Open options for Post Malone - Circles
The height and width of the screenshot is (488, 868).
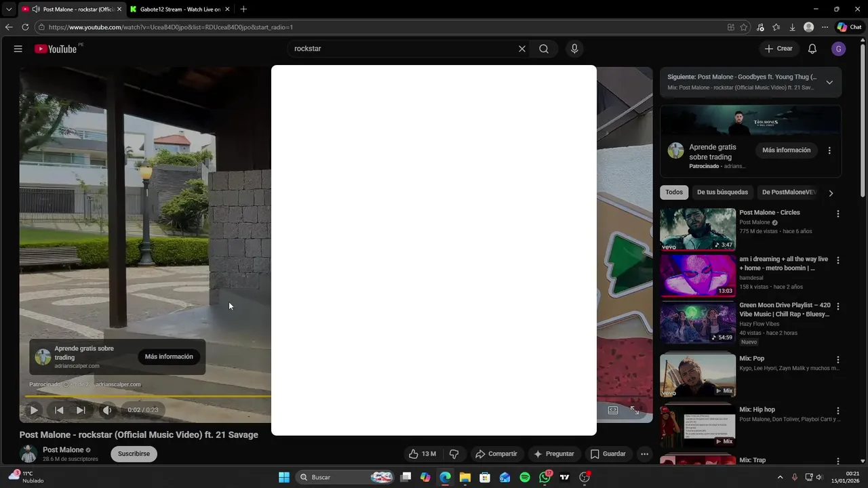(x=838, y=214)
